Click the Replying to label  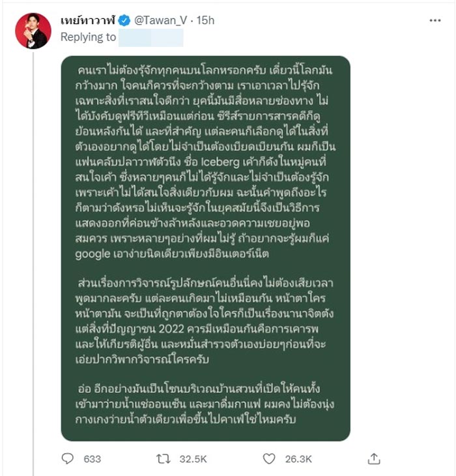pyautogui.click(x=88, y=37)
